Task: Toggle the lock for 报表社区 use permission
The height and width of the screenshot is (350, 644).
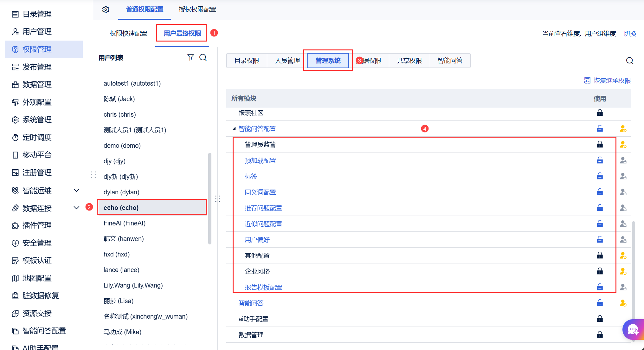Action: [x=600, y=113]
